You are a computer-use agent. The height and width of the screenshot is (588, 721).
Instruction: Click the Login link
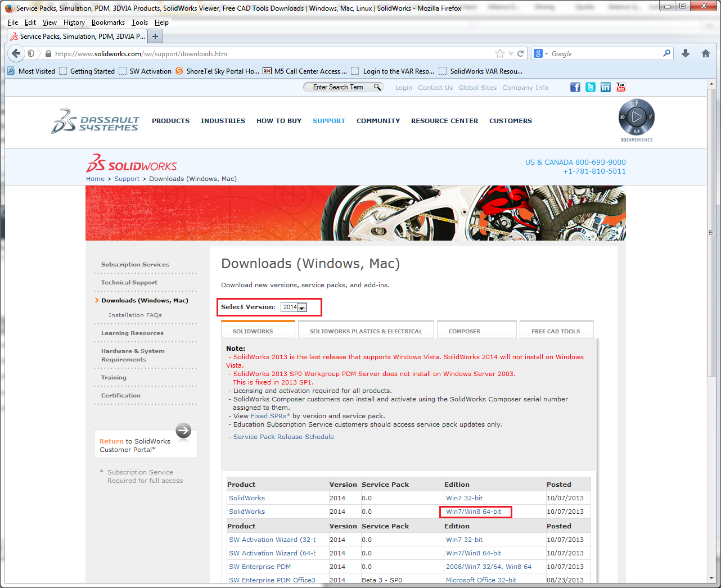point(404,88)
